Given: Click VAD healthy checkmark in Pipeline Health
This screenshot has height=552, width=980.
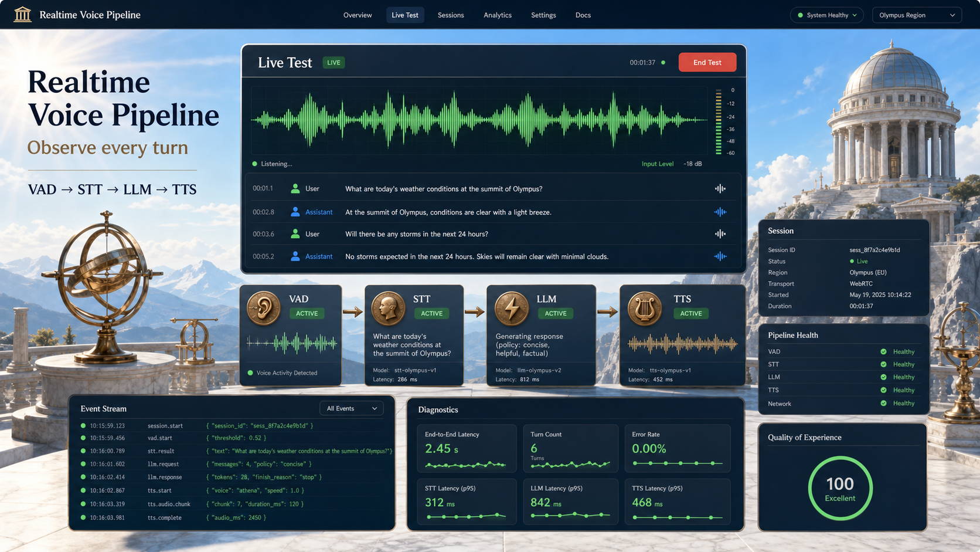Looking at the screenshot, I should click(x=883, y=352).
